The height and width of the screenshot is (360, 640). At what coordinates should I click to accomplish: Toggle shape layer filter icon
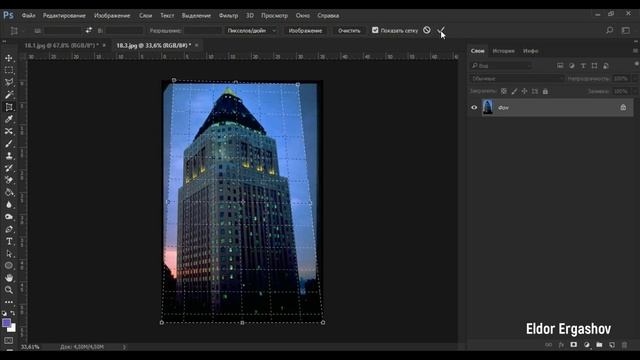(x=594, y=66)
